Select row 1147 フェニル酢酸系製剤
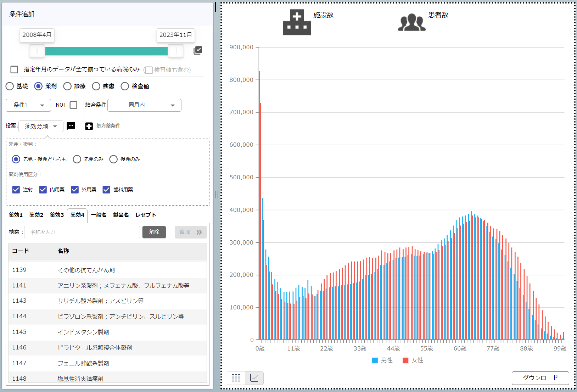The width and height of the screenshot is (577, 392). click(108, 364)
